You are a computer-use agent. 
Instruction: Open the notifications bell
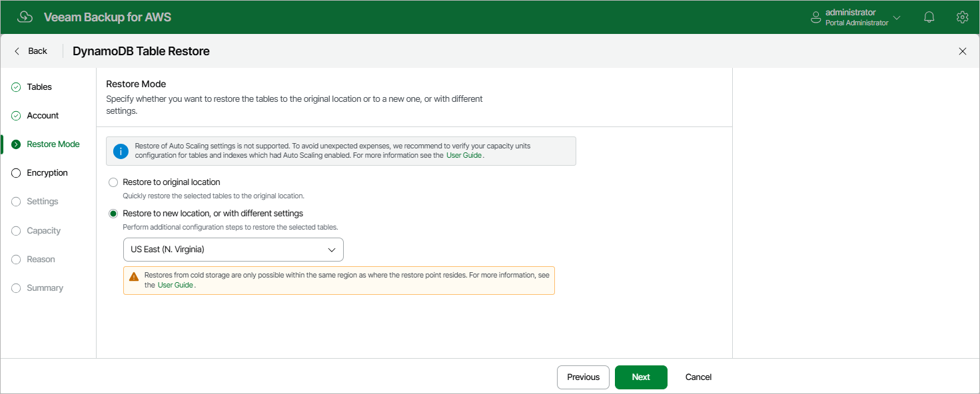pyautogui.click(x=929, y=17)
